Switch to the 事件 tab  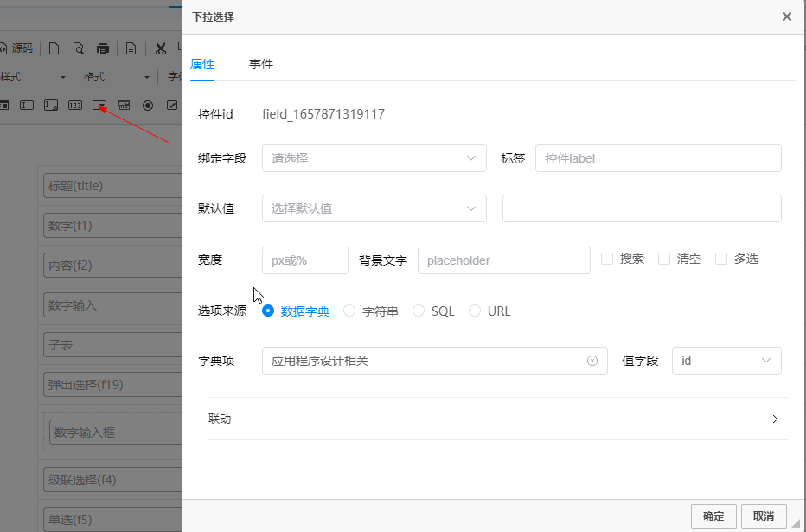coord(261,65)
